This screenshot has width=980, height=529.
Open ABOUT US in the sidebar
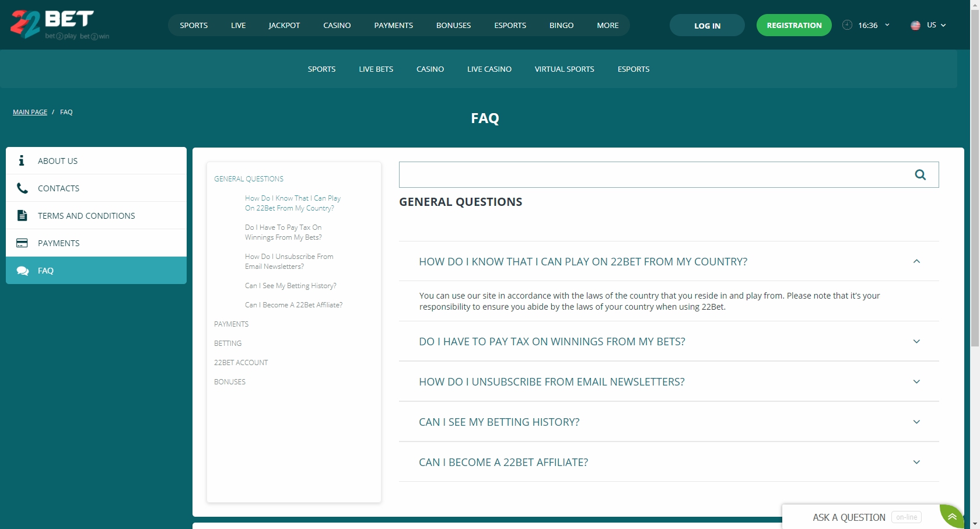tap(96, 160)
